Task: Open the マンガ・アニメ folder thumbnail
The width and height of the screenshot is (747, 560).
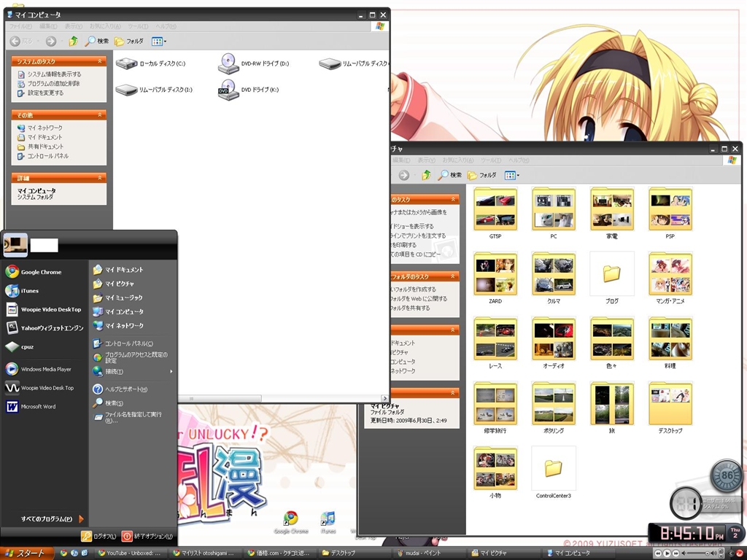Action: tap(670, 274)
